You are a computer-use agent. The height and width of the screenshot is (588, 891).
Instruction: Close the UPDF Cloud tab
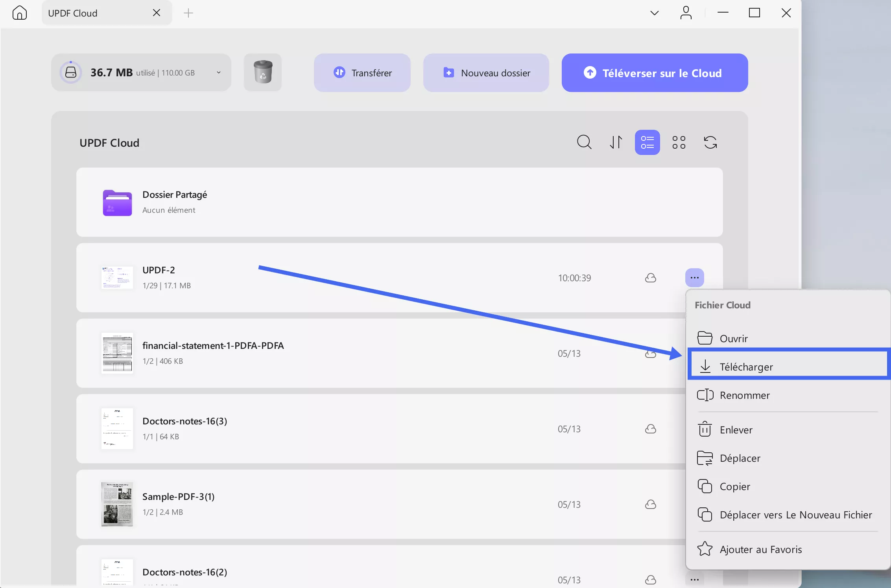pos(157,13)
